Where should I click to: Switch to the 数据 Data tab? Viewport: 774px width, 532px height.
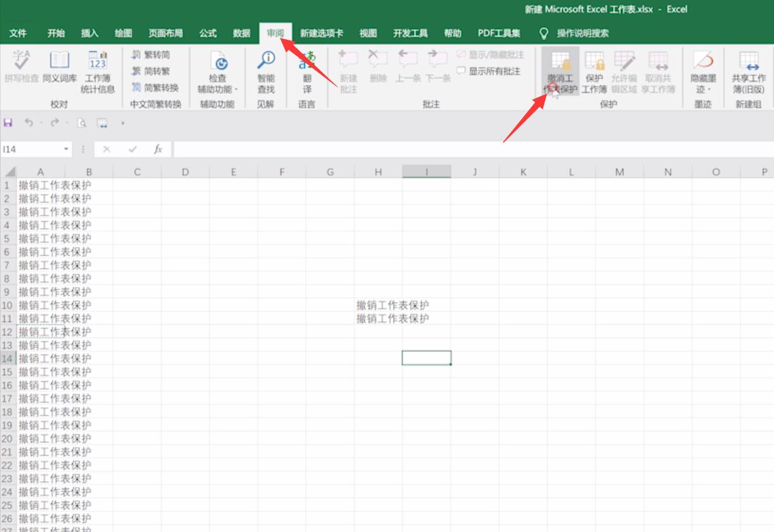tap(241, 33)
